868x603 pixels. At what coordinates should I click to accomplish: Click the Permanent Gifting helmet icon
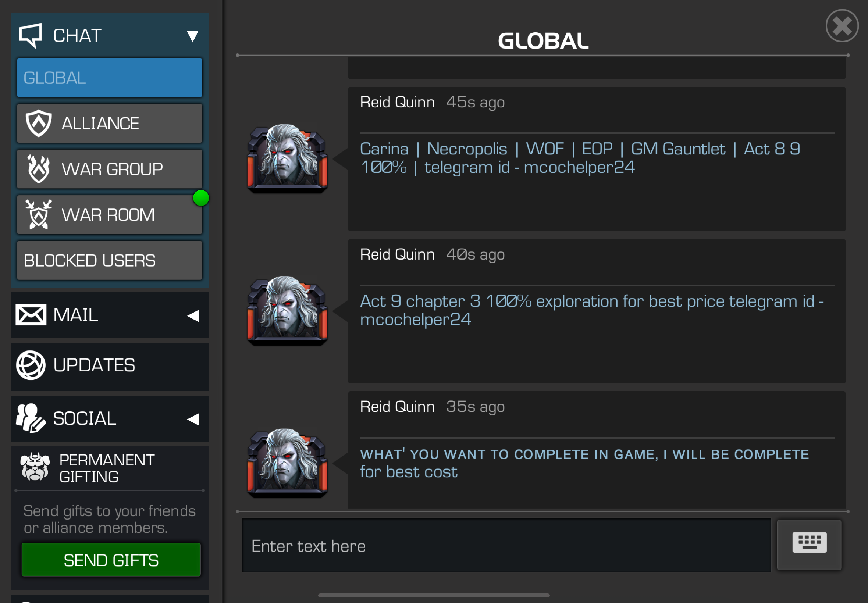click(35, 467)
